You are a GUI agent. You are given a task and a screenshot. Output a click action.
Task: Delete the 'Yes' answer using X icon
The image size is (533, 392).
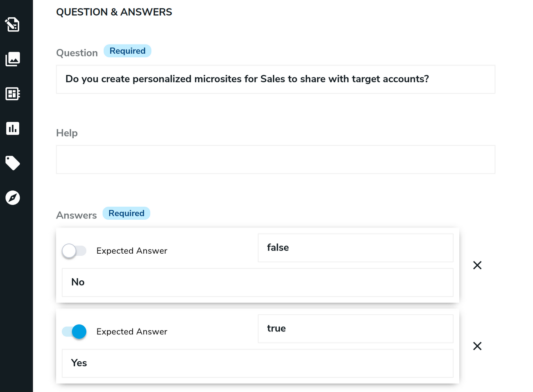click(x=477, y=346)
